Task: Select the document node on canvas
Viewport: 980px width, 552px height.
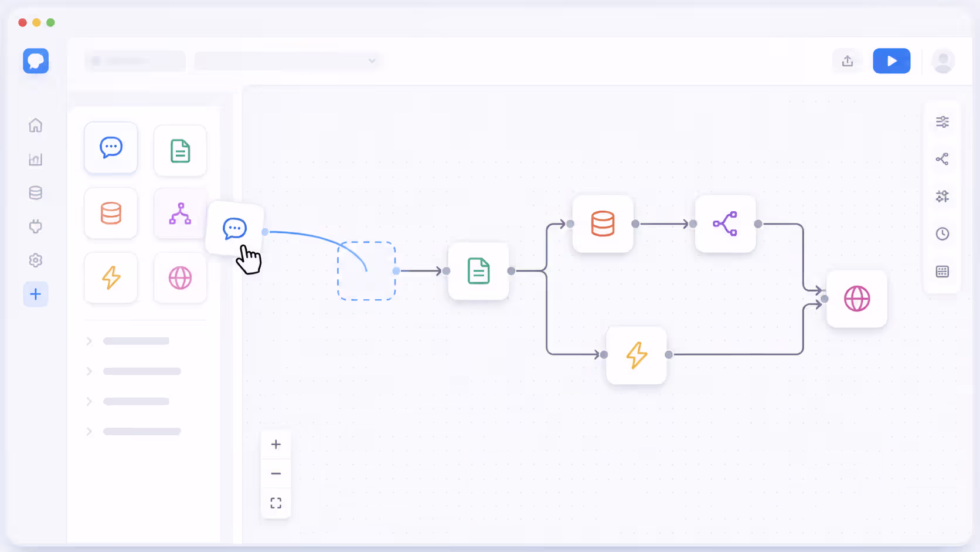Action: click(x=479, y=271)
